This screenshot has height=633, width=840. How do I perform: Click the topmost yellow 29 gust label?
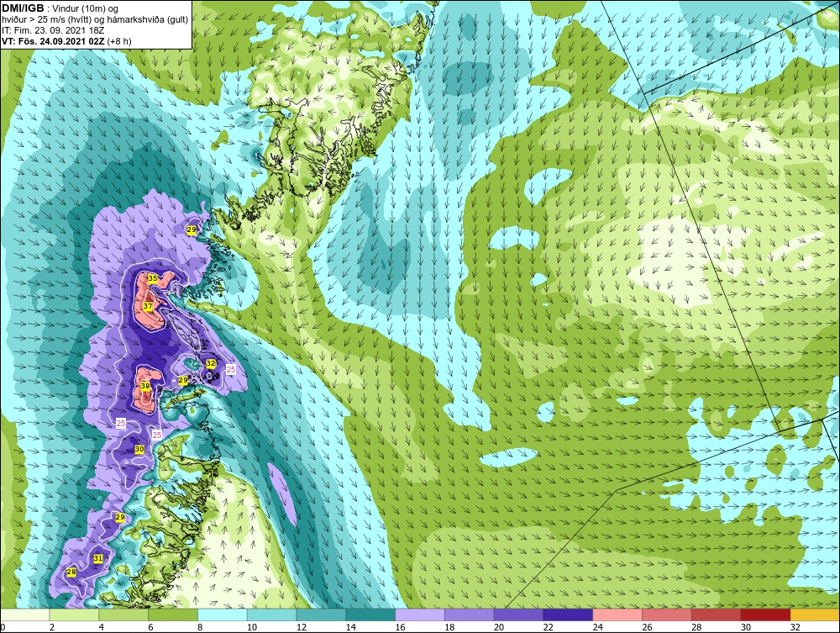click(x=191, y=229)
